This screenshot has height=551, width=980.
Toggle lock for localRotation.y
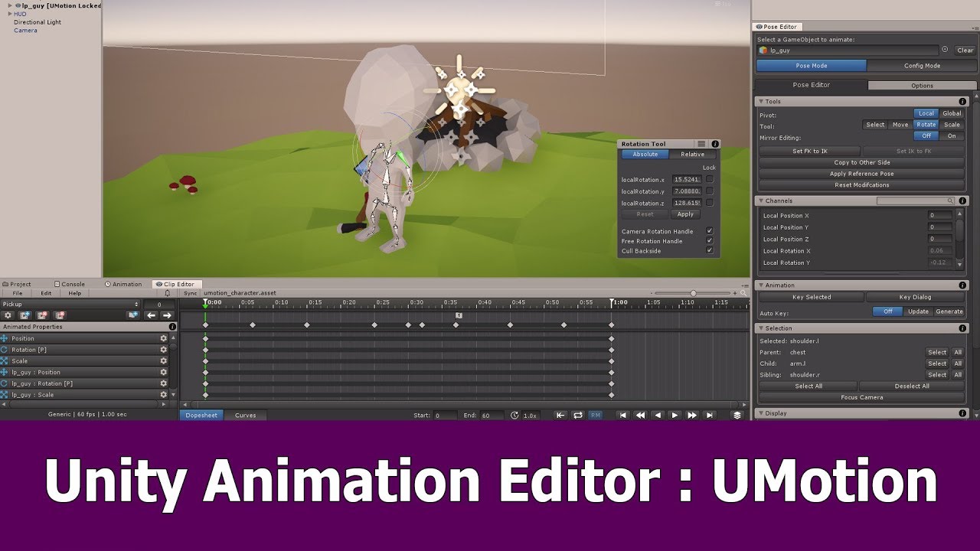click(710, 191)
